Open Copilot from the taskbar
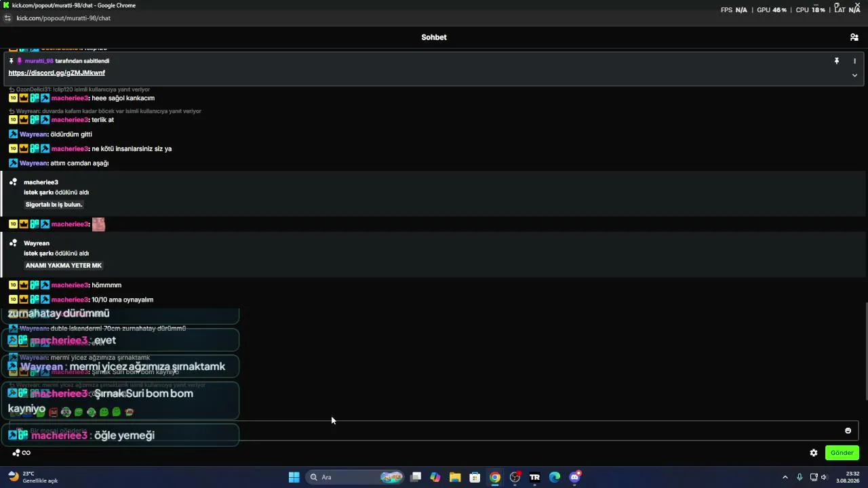 click(435, 477)
